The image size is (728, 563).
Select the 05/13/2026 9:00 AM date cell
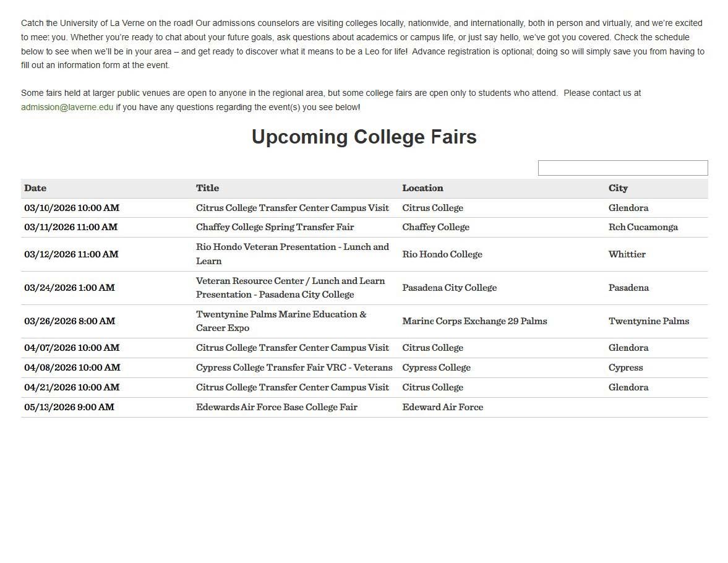pos(69,407)
